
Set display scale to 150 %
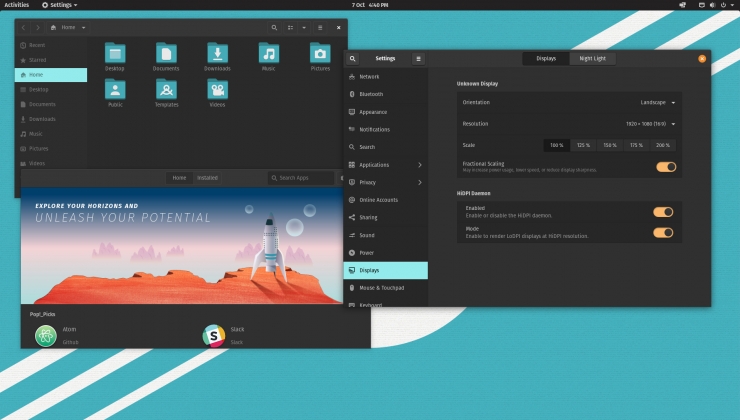click(x=609, y=145)
